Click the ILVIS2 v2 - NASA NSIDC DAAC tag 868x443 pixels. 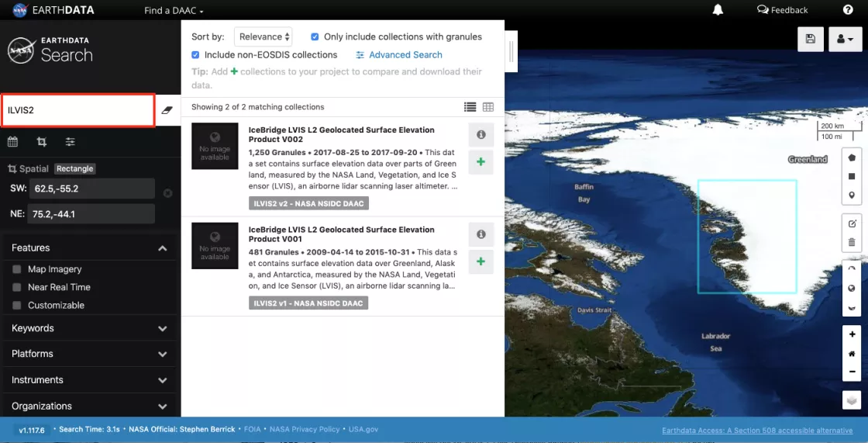[309, 203]
